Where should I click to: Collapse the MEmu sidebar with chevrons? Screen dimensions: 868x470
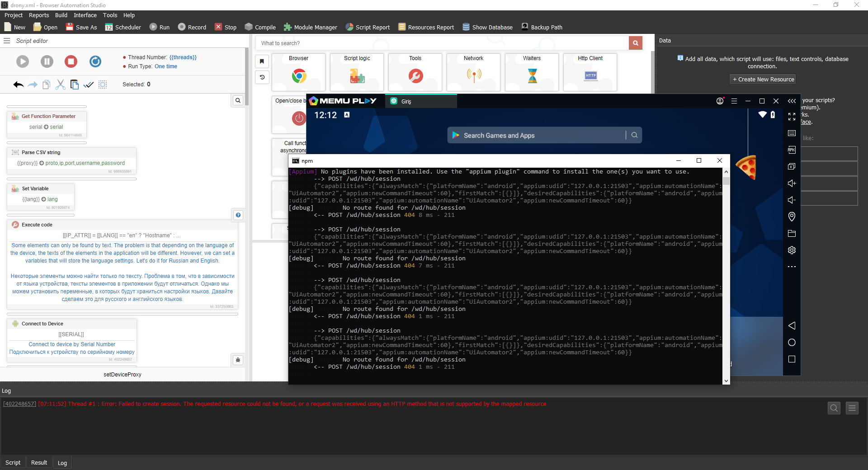pyautogui.click(x=792, y=101)
